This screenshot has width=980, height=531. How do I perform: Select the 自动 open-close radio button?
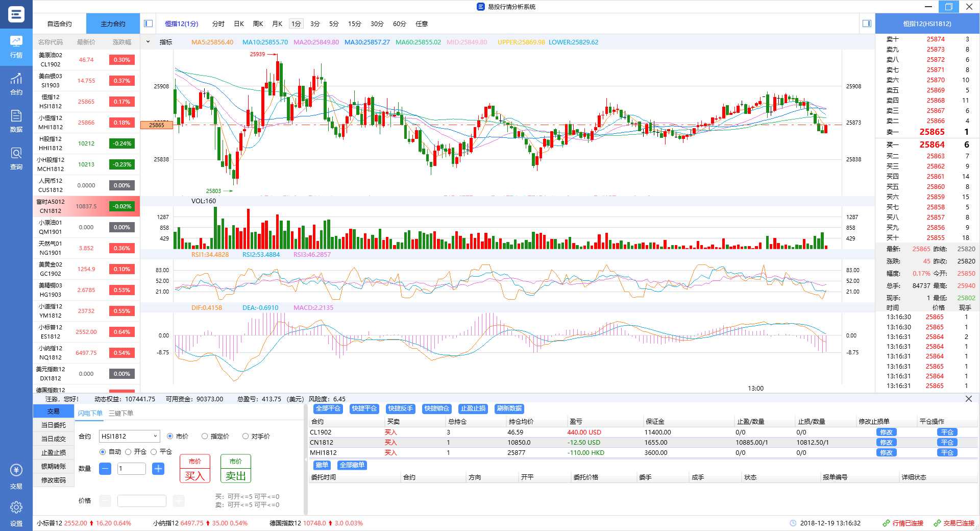(103, 452)
